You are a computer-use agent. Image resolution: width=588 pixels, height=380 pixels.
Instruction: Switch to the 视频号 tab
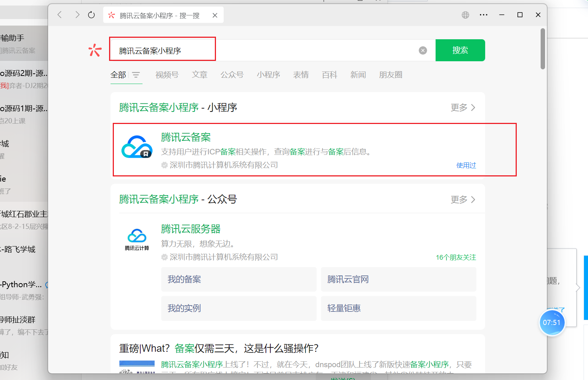point(167,75)
